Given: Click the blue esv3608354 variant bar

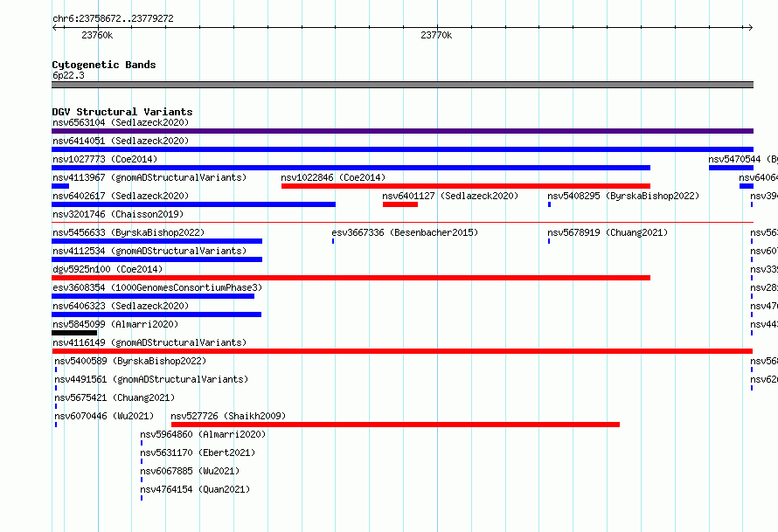Looking at the screenshot, I should click(153, 296).
